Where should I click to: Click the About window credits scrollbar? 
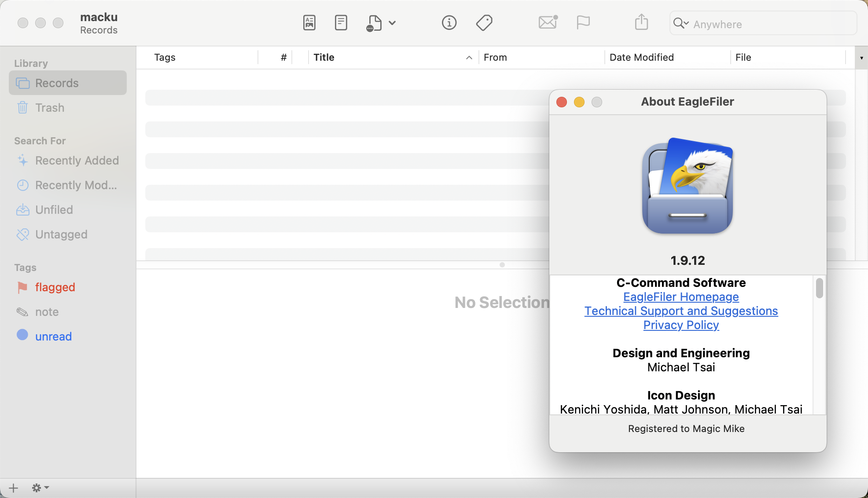pyautogui.click(x=819, y=288)
